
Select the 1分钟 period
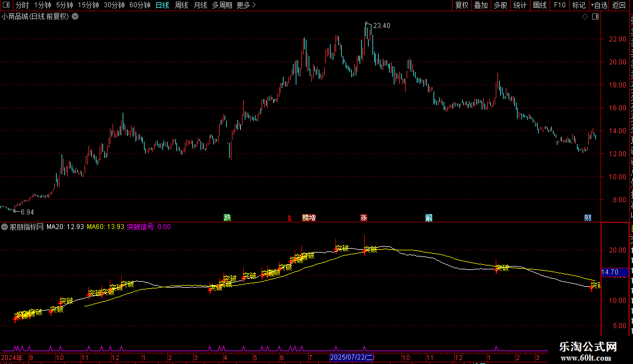pyautogui.click(x=43, y=5)
